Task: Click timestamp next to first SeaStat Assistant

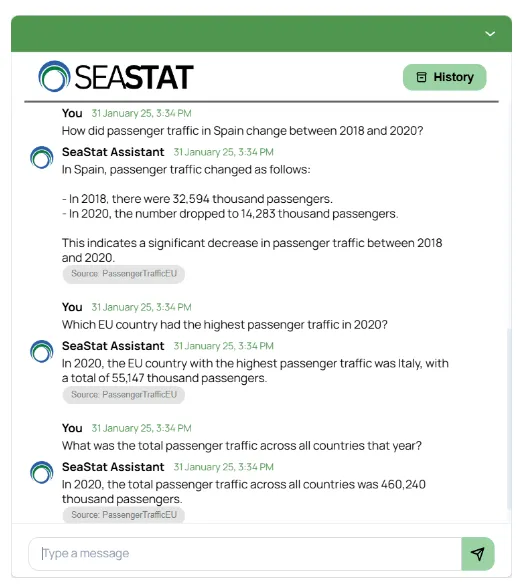Action: coord(223,152)
